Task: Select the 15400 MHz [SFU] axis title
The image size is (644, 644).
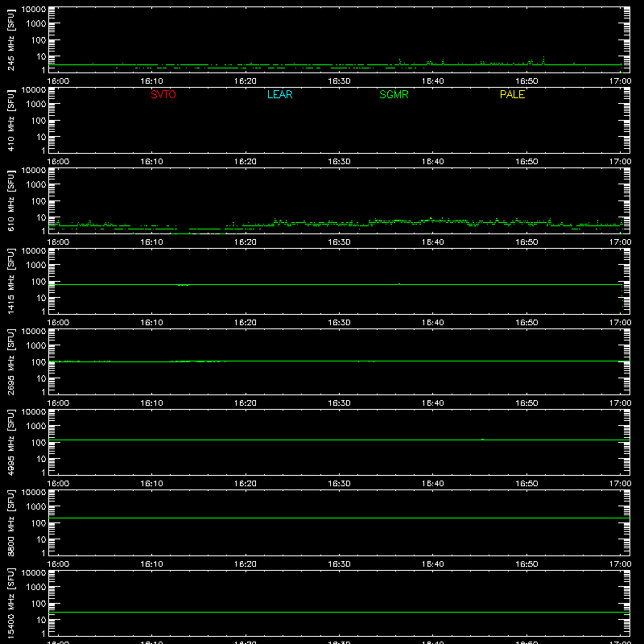Action: pos(10,603)
